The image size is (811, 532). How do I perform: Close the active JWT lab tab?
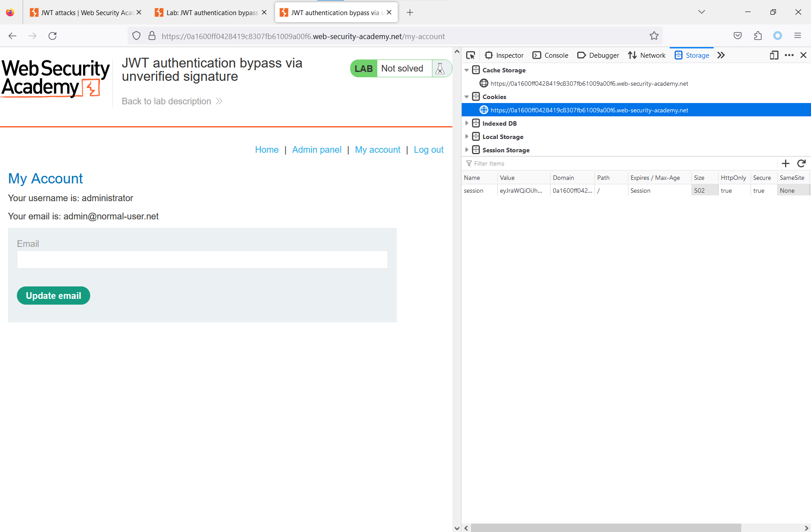point(389,12)
